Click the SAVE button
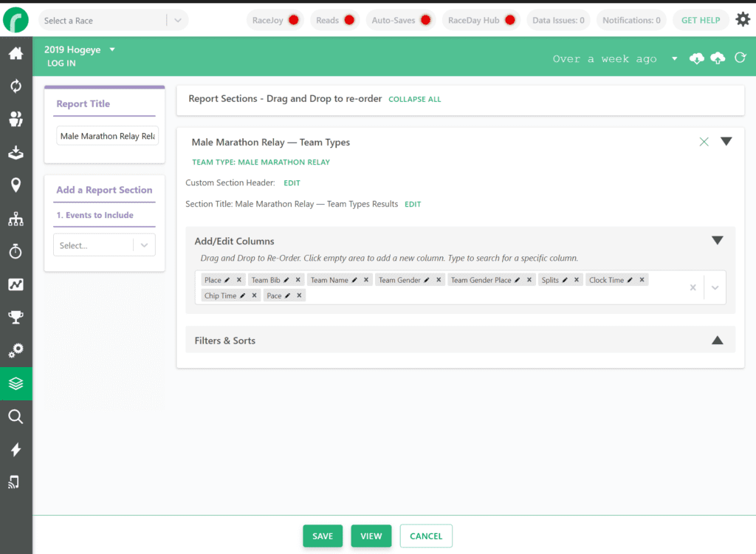756x554 pixels. (323, 536)
